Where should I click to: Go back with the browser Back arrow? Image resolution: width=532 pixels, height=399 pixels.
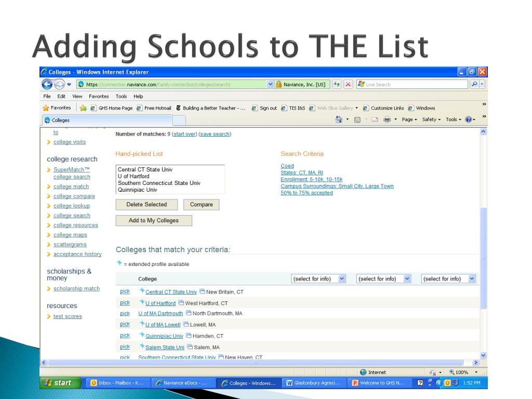[x=47, y=84]
